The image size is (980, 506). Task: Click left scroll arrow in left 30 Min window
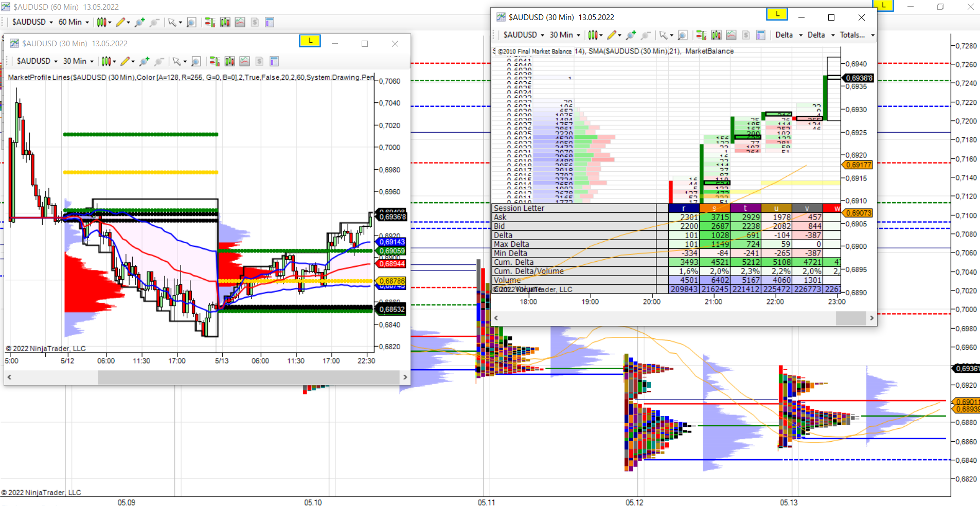coord(9,377)
